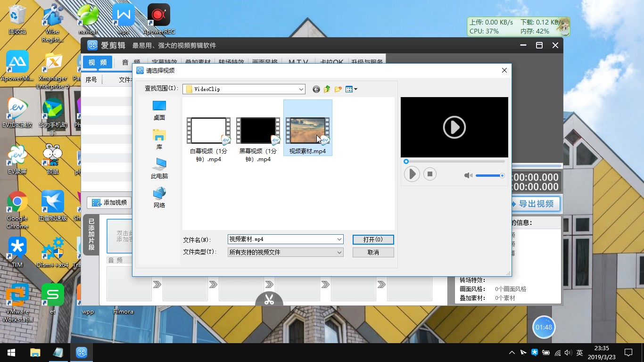The height and width of the screenshot is (362, 644).
Task: Click the 已添加片段 side label
Action: pos(91,234)
